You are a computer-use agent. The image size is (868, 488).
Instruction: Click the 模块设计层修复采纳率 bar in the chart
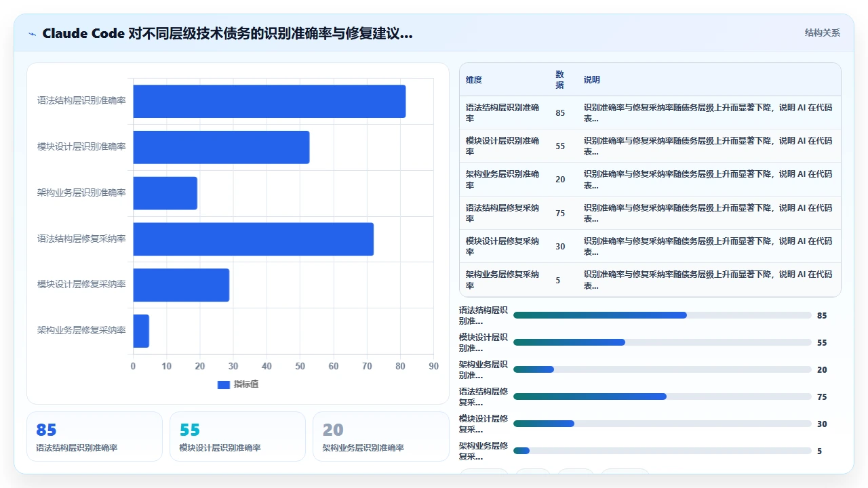[181, 285]
